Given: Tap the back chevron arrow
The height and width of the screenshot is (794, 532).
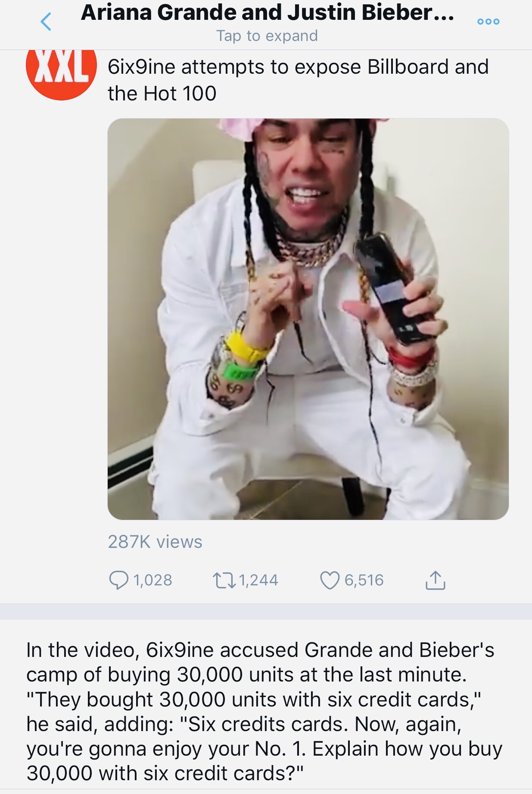Looking at the screenshot, I should (46, 22).
